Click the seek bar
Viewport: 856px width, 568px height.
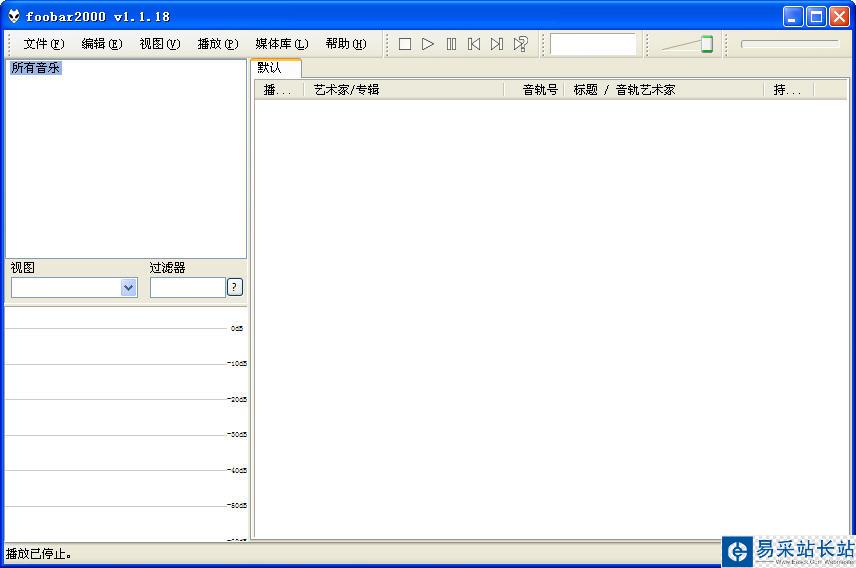[x=789, y=44]
